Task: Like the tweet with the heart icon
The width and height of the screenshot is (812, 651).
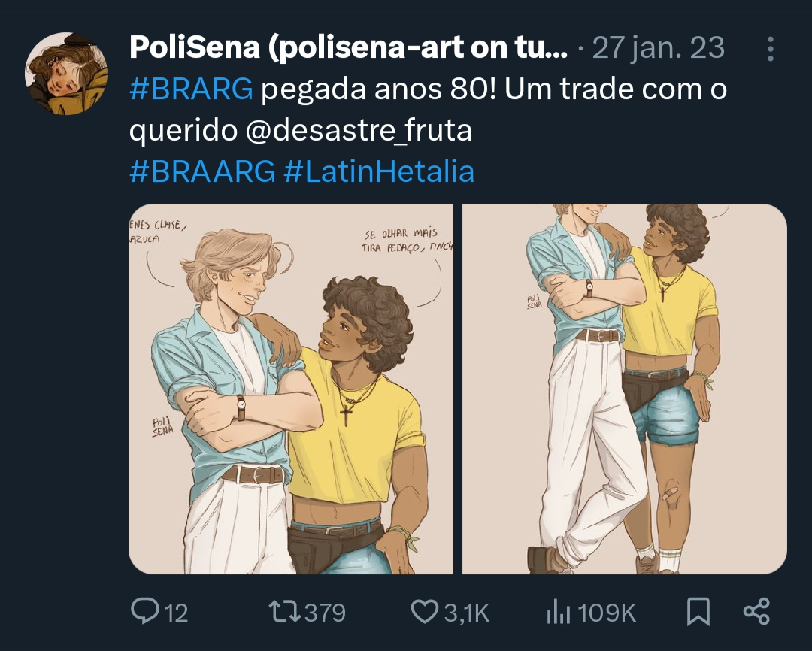Action: click(425, 611)
